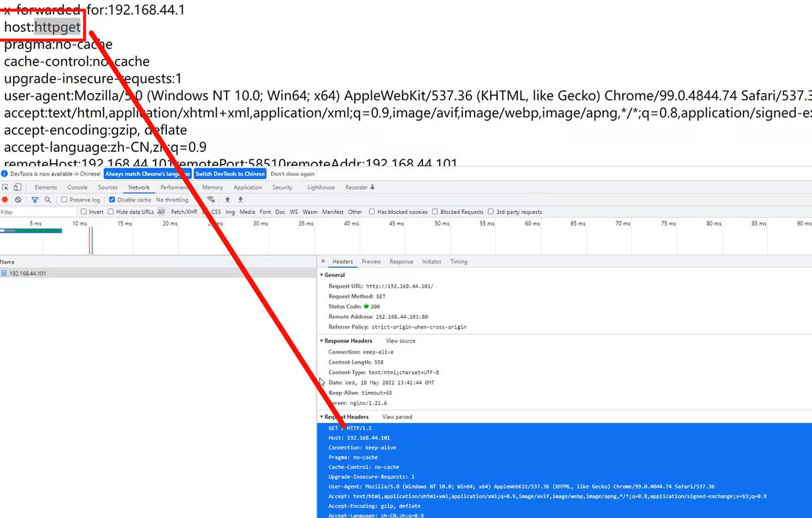Open the No throttling dropdown

point(174,200)
